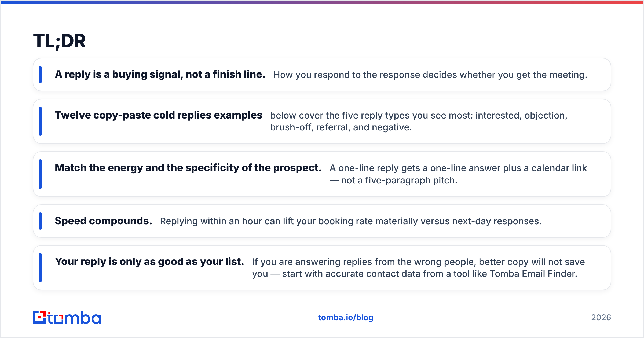Click 'brush-off, referral, and negative' text line
Screen dimensions: 644x338
pyautogui.click(x=341, y=127)
